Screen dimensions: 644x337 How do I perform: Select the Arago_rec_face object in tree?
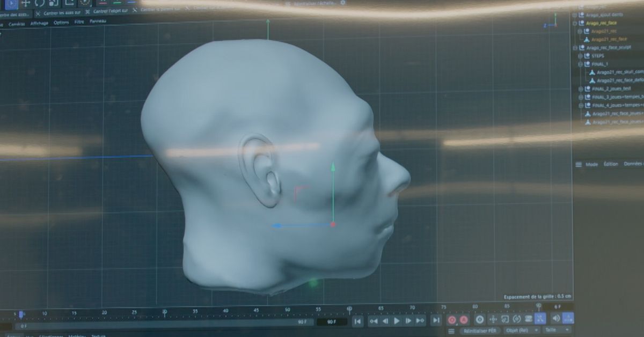tap(601, 23)
